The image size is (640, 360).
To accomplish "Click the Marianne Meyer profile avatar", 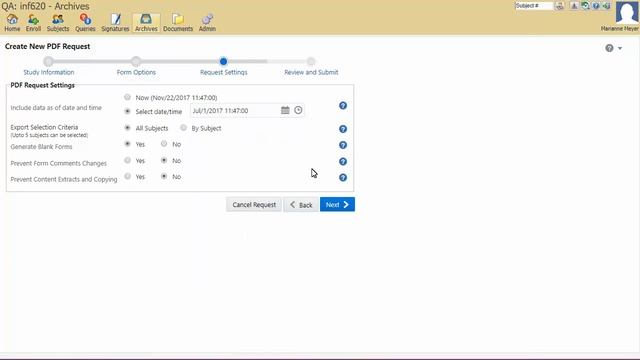I will tap(627, 13).
